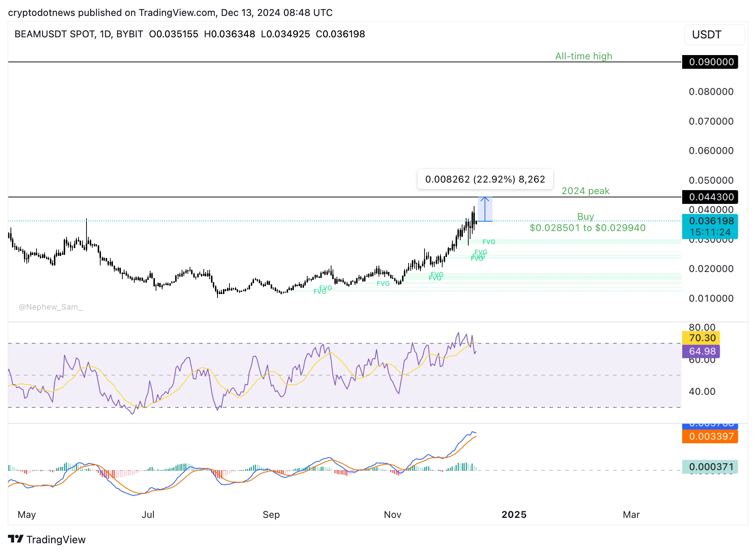Select the yellow RSI value badge 70.30

tap(701, 338)
